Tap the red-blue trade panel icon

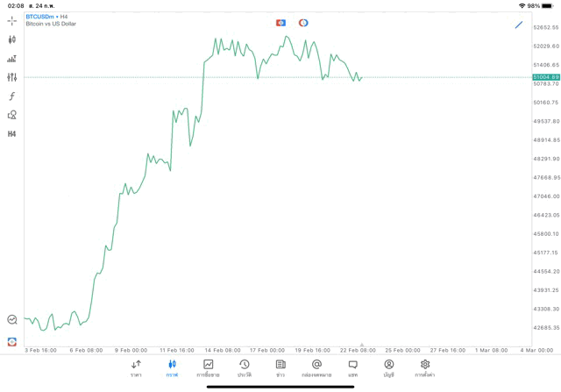pyautogui.click(x=12, y=341)
